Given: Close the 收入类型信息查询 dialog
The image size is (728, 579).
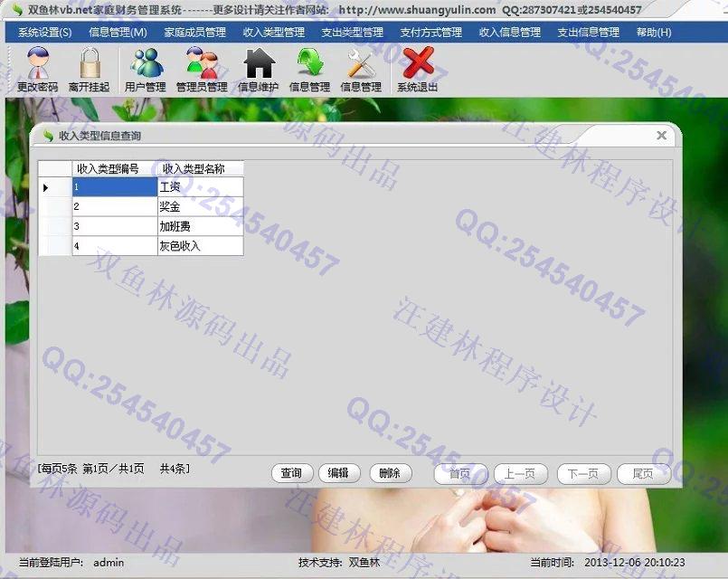Looking at the screenshot, I should [661, 136].
